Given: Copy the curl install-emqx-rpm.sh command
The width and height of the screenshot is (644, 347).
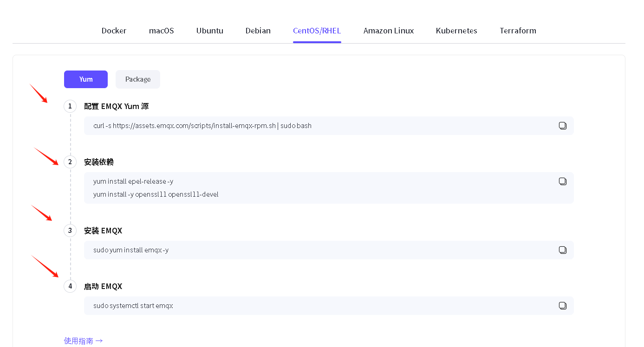Looking at the screenshot, I should (562, 126).
